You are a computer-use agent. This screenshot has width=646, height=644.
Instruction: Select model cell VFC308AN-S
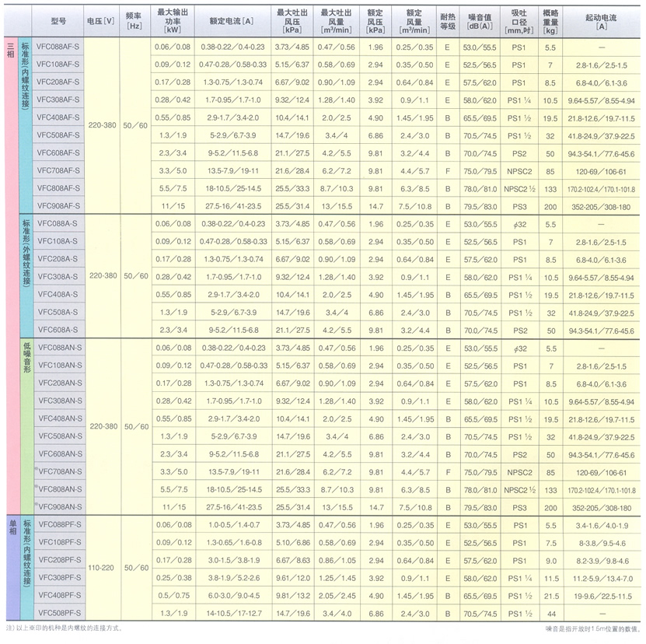coord(60,401)
